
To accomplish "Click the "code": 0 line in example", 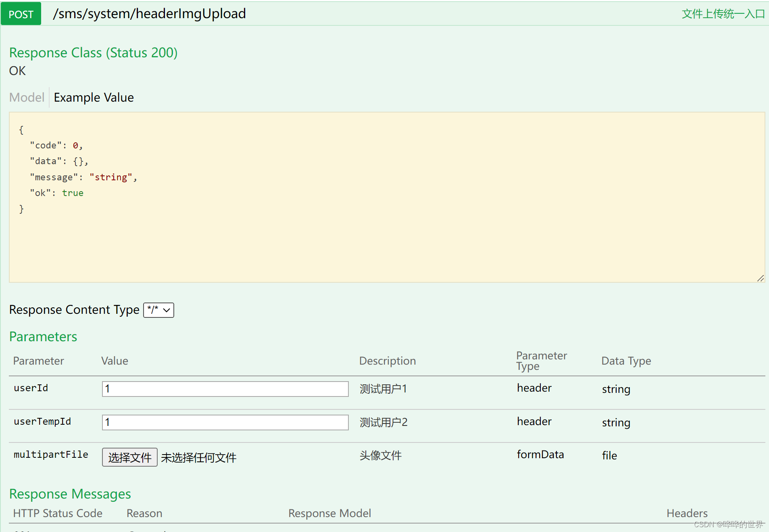I will [56, 145].
